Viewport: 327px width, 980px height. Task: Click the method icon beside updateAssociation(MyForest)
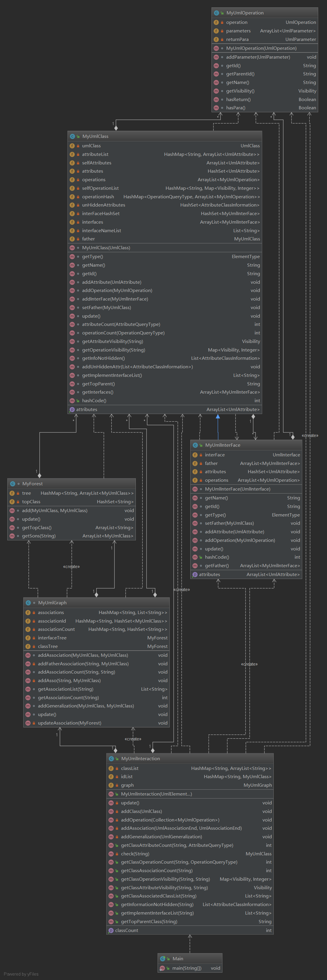[x=28, y=723]
